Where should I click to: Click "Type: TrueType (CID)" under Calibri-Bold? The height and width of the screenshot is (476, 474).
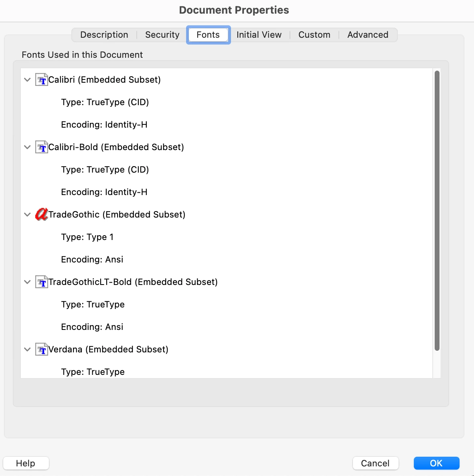tap(105, 169)
